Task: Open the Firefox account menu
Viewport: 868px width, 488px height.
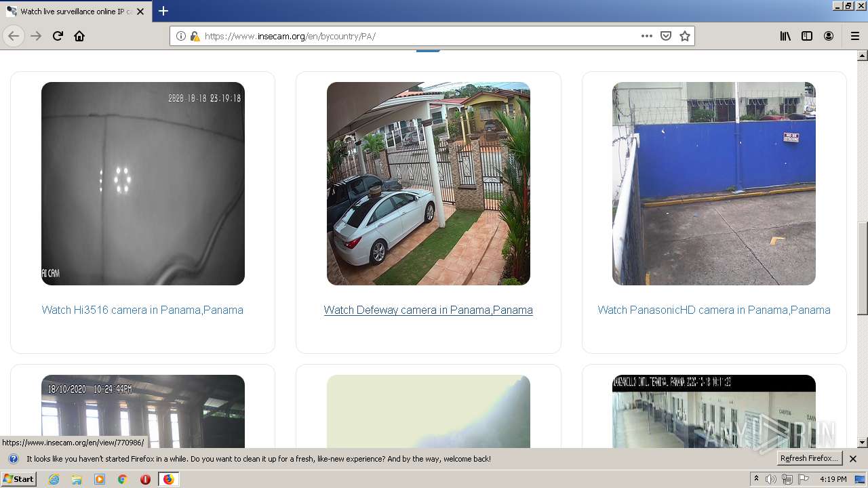Action: pyautogui.click(x=829, y=36)
